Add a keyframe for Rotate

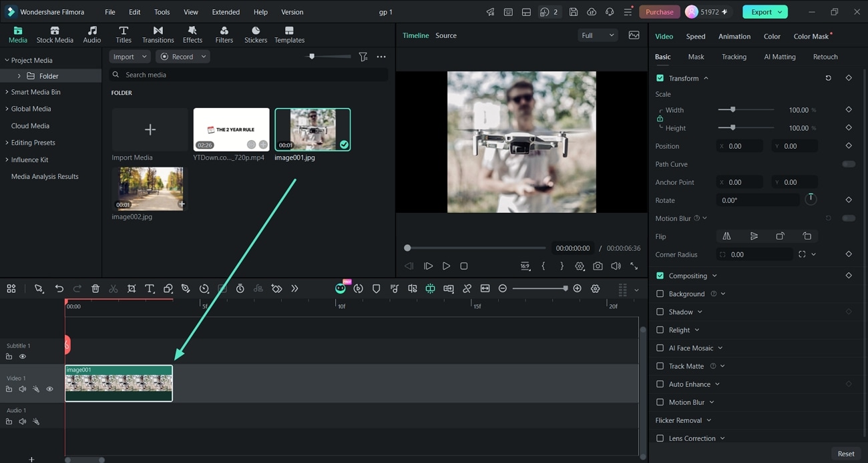pyautogui.click(x=849, y=199)
